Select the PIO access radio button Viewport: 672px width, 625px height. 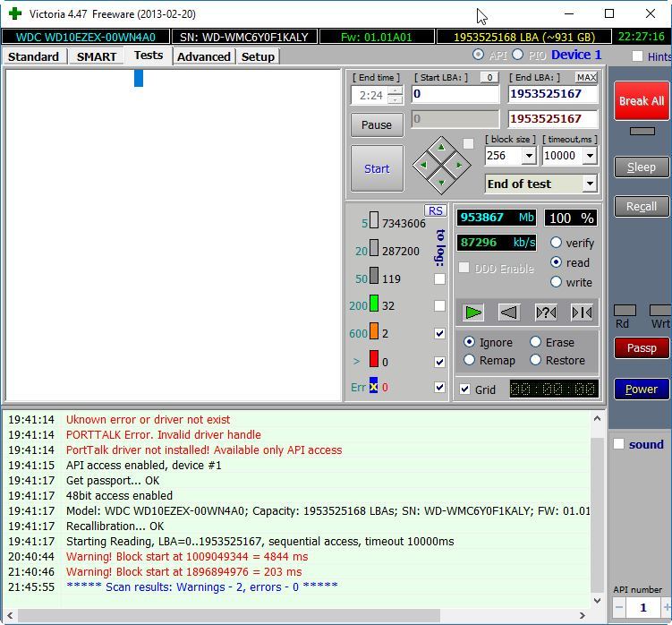(x=518, y=55)
